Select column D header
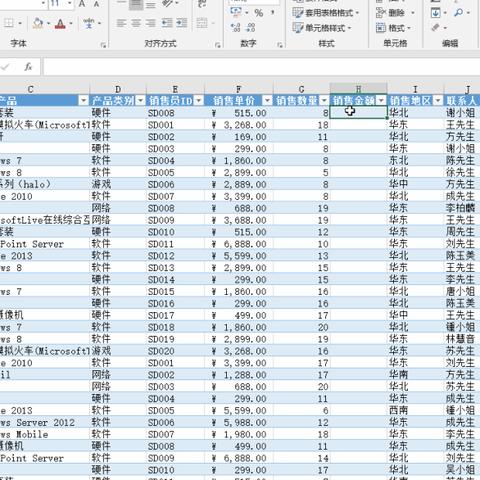 tap(118, 89)
